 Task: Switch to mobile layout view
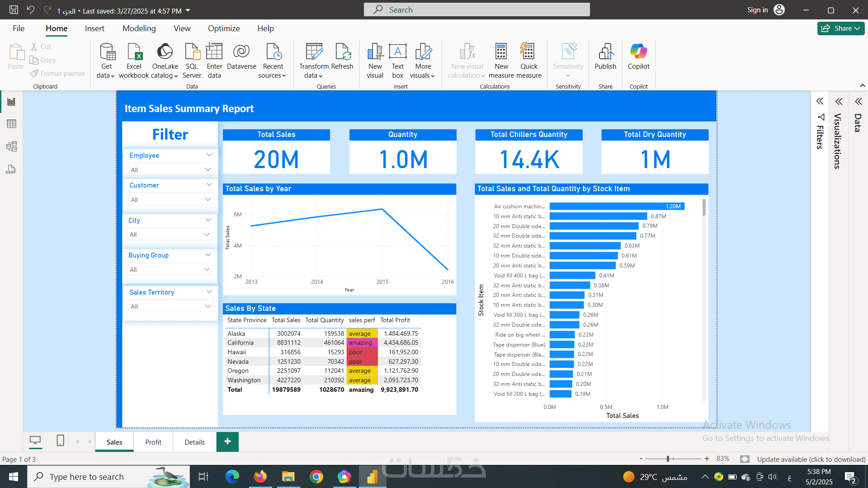(60, 441)
